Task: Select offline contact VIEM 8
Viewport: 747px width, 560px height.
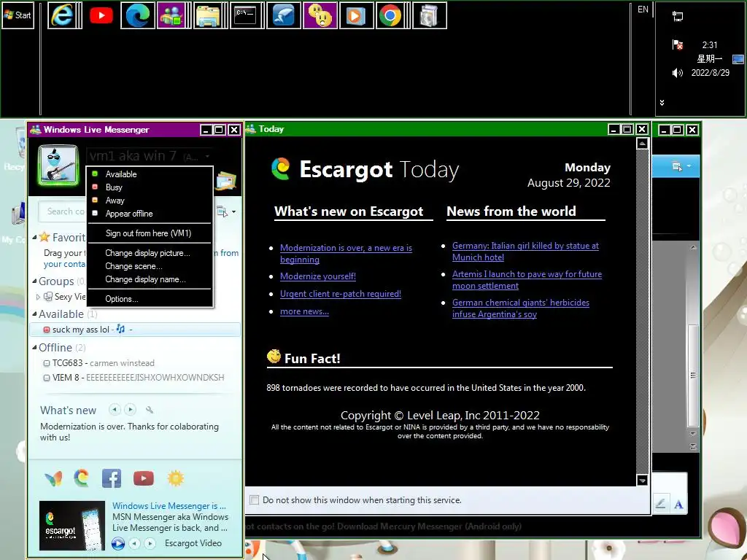Action: (x=135, y=378)
